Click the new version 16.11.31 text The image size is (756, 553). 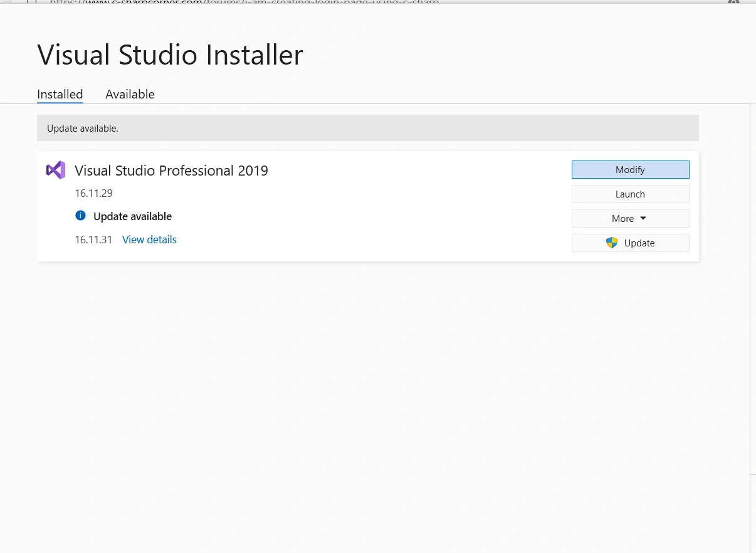93,240
